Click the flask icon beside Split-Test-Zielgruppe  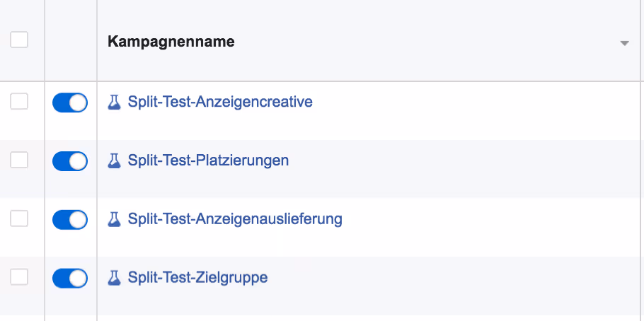(114, 279)
